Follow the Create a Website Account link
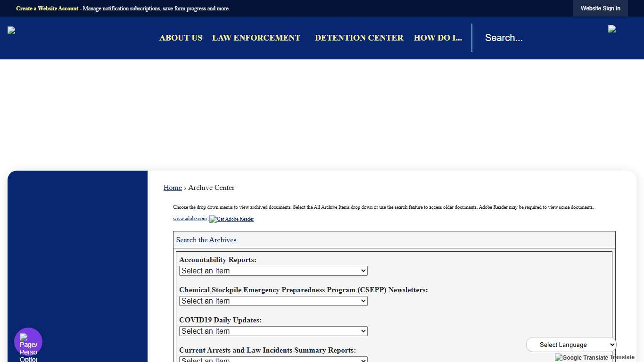The height and width of the screenshot is (362, 644). [47, 8]
